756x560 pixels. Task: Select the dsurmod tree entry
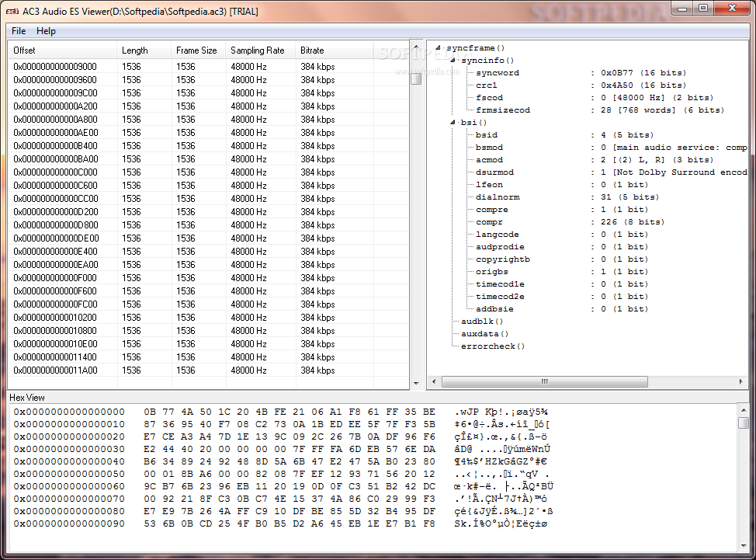pyautogui.click(x=612, y=172)
